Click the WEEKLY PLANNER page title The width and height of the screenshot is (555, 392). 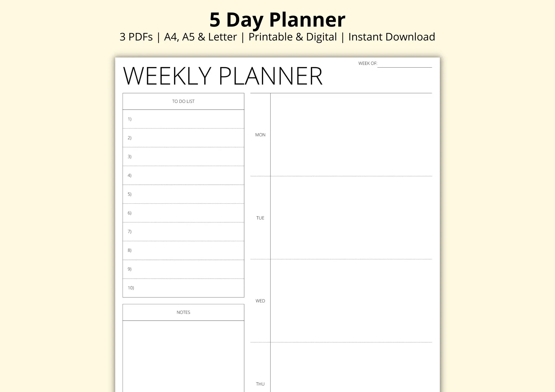[223, 76]
